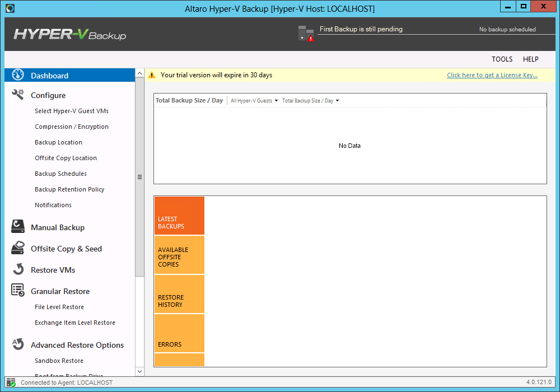Click 'No backup scheduled' text
The height and width of the screenshot is (392, 560).
[507, 29]
